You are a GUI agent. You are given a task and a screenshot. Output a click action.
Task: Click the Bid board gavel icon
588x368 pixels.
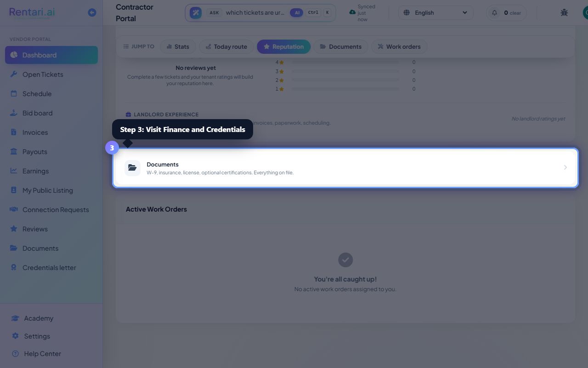(x=14, y=113)
